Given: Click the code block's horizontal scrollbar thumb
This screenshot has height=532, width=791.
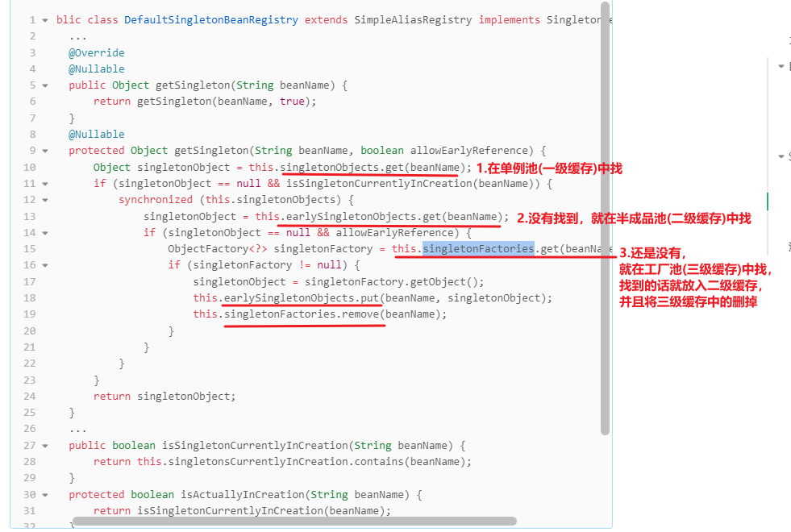Looking at the screenshot, I should pos(294,521).
